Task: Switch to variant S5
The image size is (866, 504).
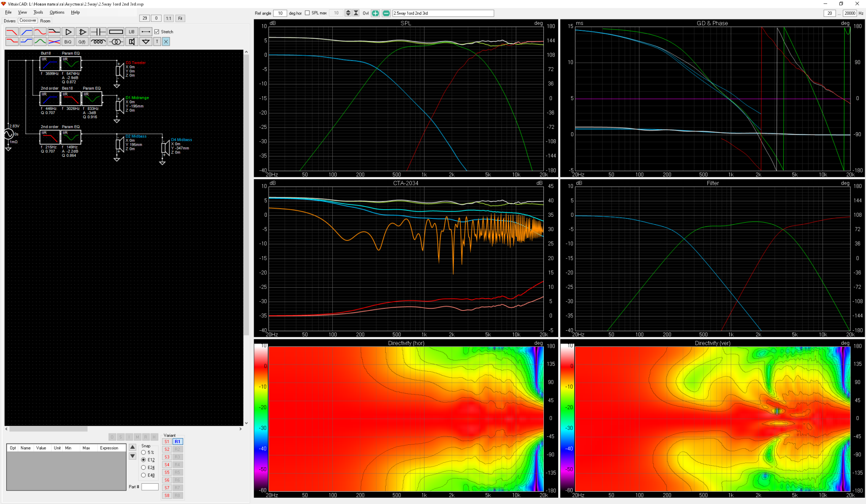Action: (x=167, y=472)
